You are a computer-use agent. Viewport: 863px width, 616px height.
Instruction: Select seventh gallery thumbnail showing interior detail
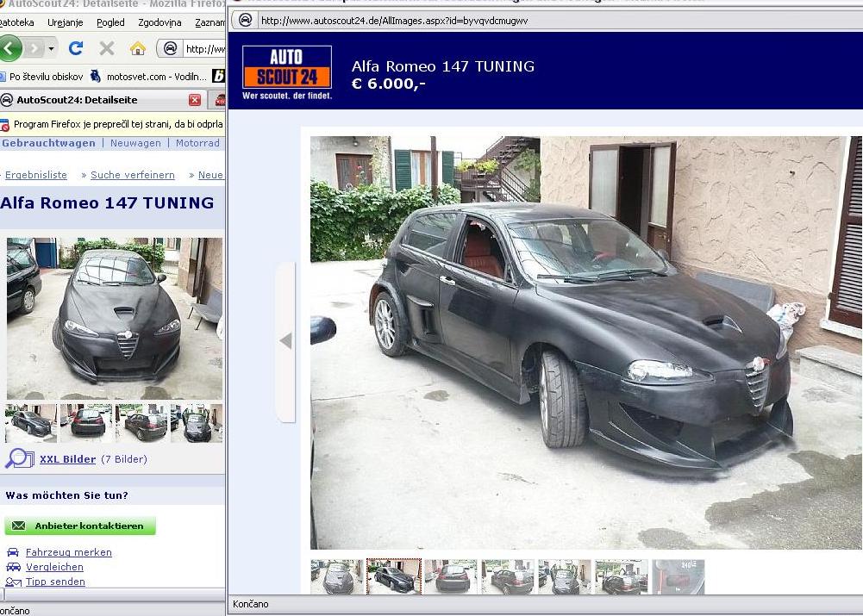click(x=678, y=576)
